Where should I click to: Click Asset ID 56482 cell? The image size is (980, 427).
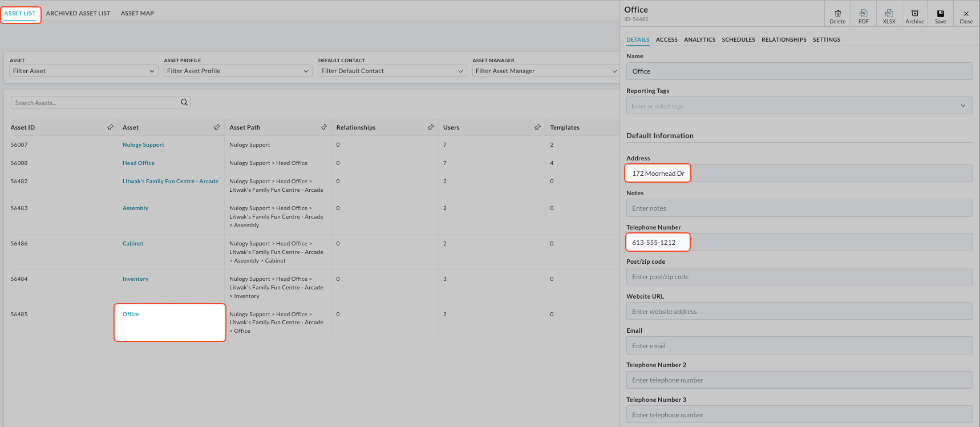point(19,182)
